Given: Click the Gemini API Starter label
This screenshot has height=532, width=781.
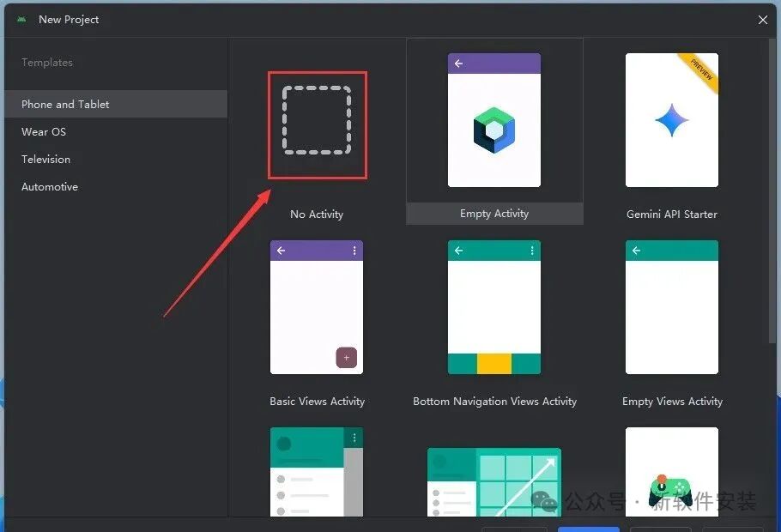Looking at the screenshot, I should click(x=672, y=215).
